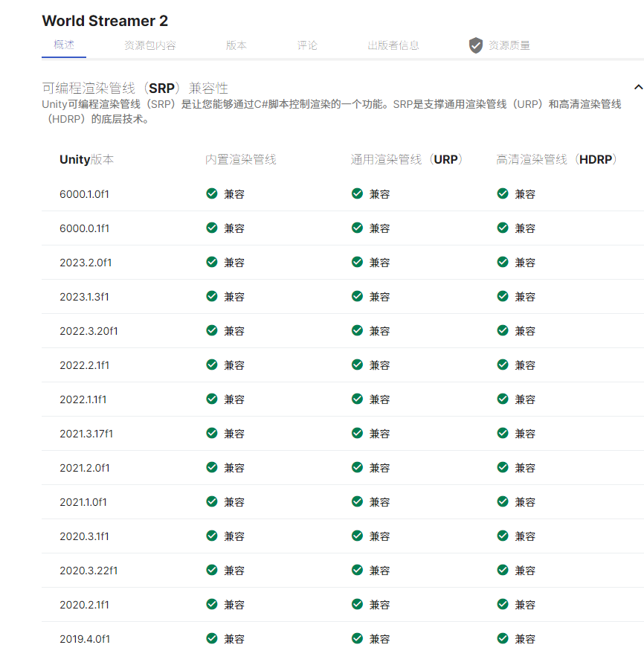
Task: Click the 可编程渲染管线 (SRP) 兼容性 heading
Action: (x=135, y=89)
